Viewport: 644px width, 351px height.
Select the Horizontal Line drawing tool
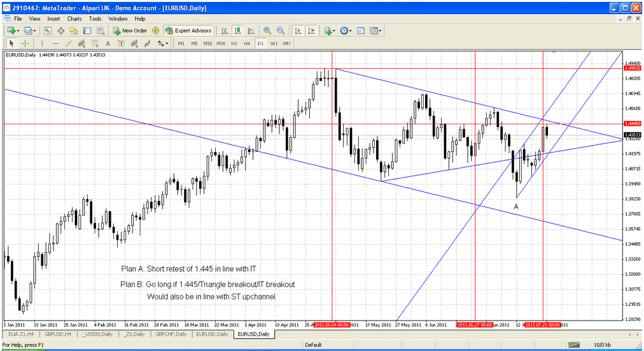(x=55, y=43)
